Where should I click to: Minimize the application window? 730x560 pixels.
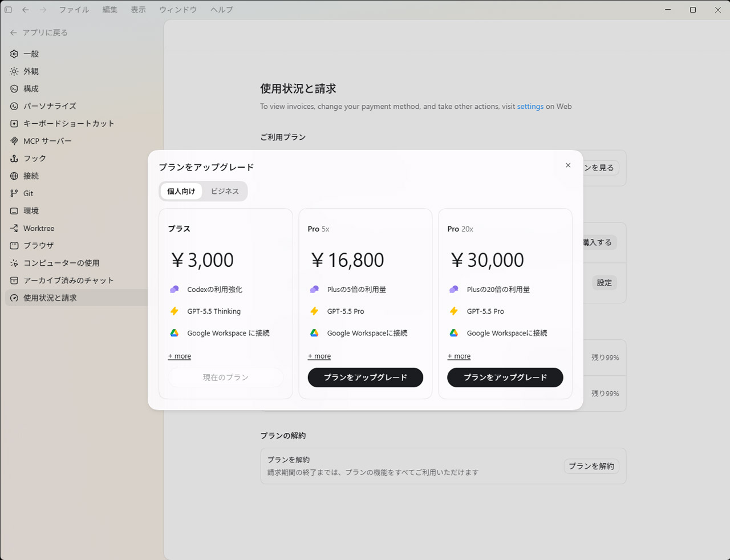[668, 10]
